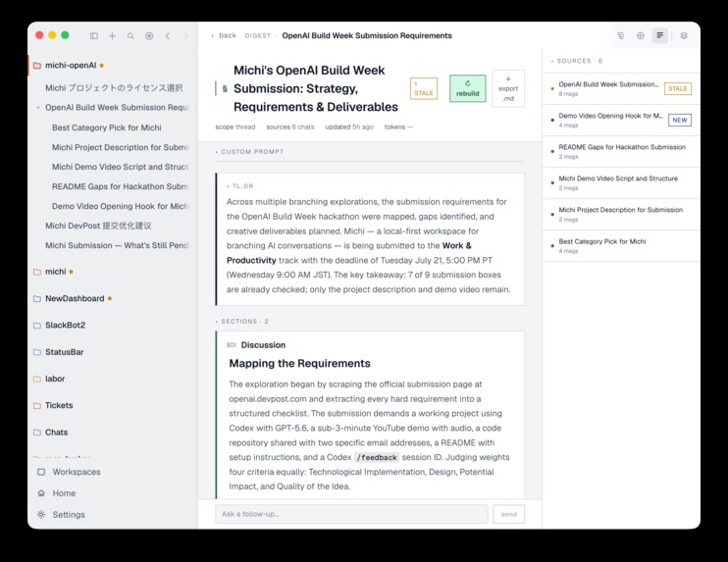The width and height of the screenshot is (728, 562).
Task: Open Michi Demo Video Script chat in sidebar
Action: [x=121, y=167]
